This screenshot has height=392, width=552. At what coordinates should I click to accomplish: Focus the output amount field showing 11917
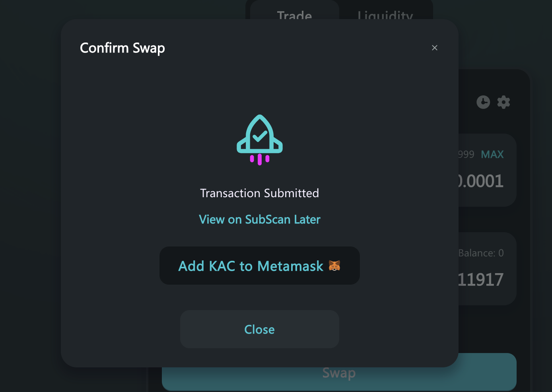click(481, 279)
